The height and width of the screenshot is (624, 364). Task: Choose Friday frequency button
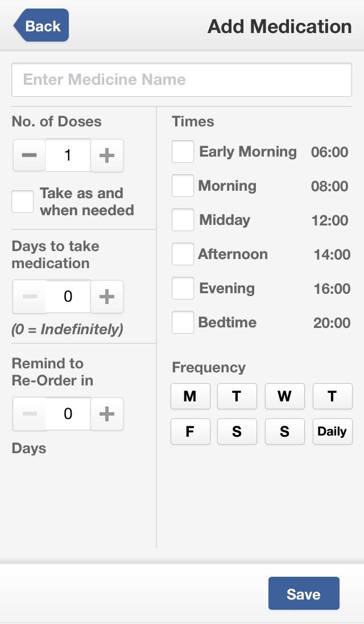click(x=190, y=432)
